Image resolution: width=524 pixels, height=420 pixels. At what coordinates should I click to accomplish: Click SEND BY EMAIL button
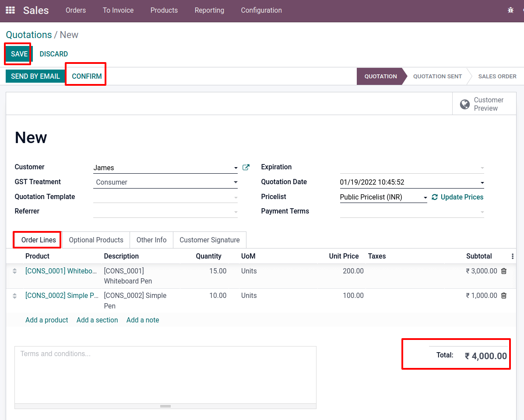point(35,76)
